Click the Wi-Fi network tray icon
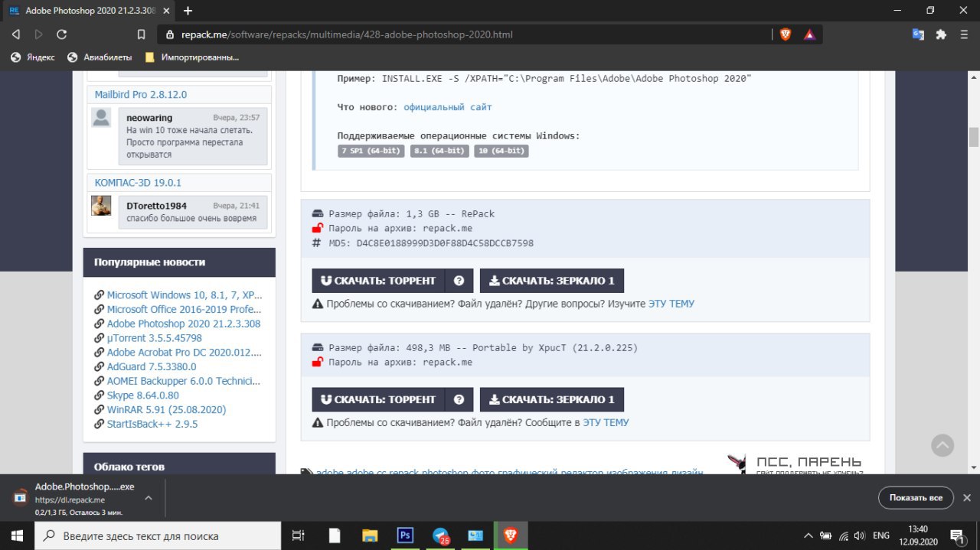Screen dimensions: 980x550 click(x=843, y=535)
